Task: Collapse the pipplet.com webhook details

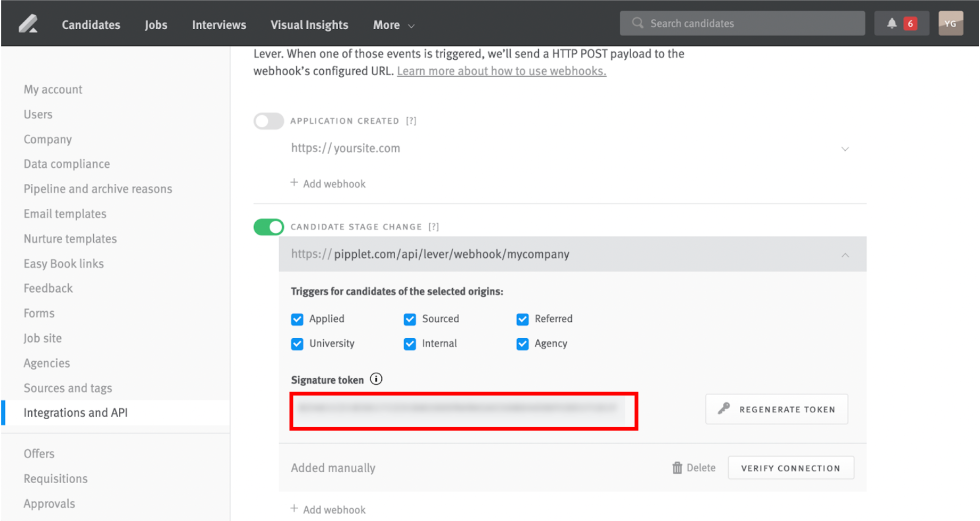Action: click(x=845, y=255)
